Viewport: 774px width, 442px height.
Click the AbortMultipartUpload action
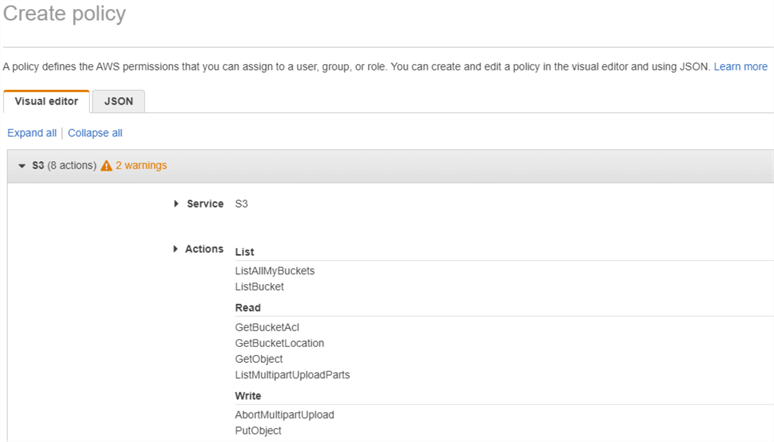(284, 415)
